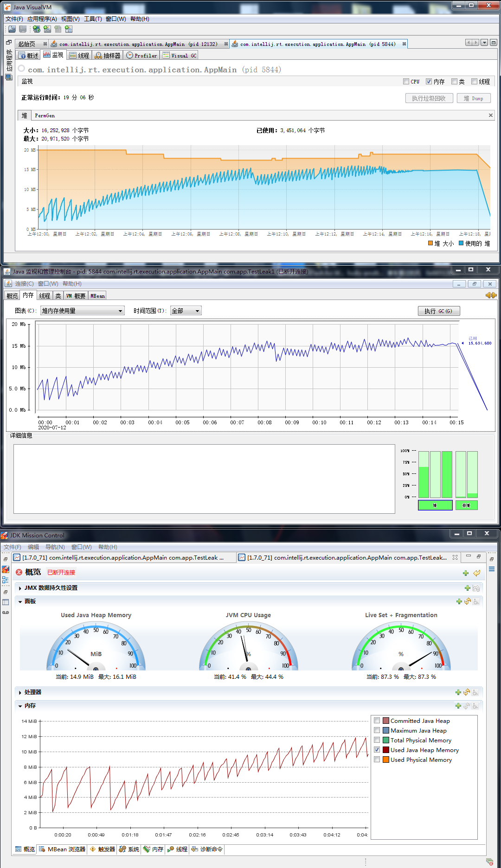
Task: Click the 堆 Dump button
Action: tap(473, 98)
